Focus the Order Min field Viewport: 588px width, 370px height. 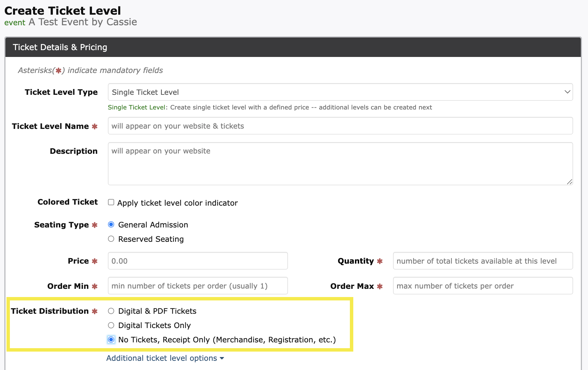198,286
